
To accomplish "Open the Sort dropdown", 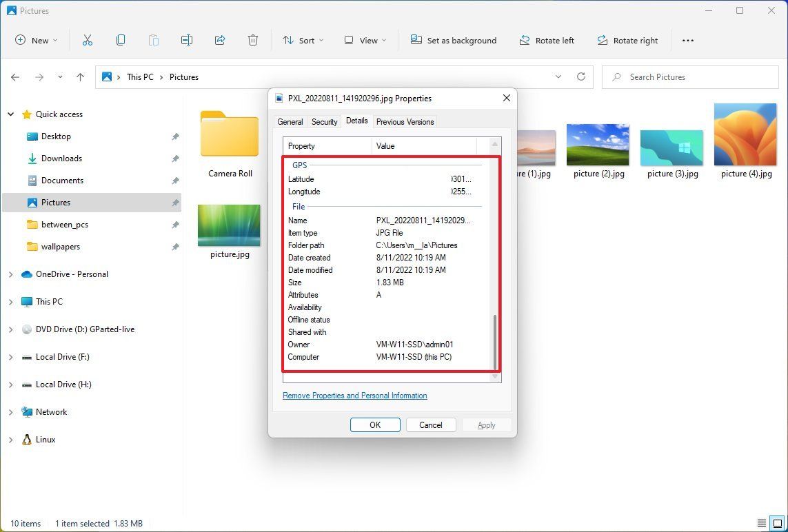I will point(302,40).
